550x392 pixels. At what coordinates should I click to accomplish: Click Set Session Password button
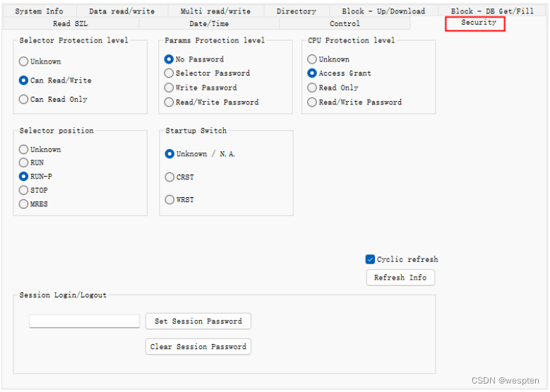point(198,321)
